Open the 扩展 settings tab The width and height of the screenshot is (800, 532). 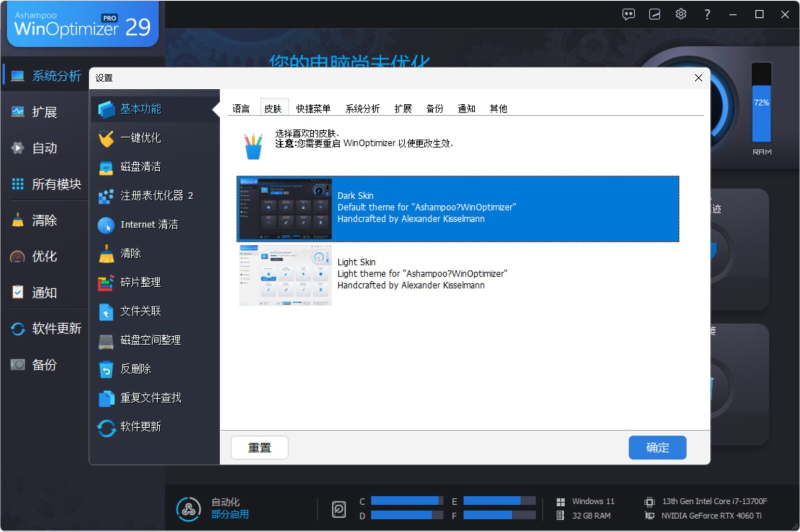click(x=403, y=108)
